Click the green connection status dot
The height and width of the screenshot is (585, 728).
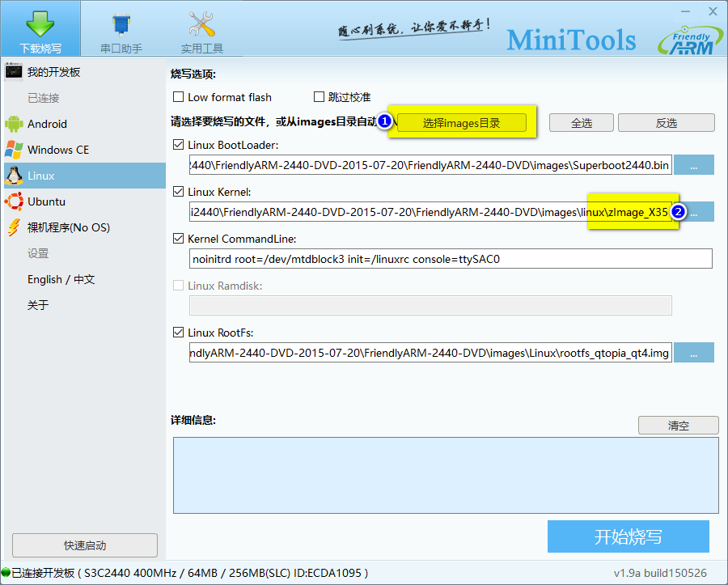point(6,573)
